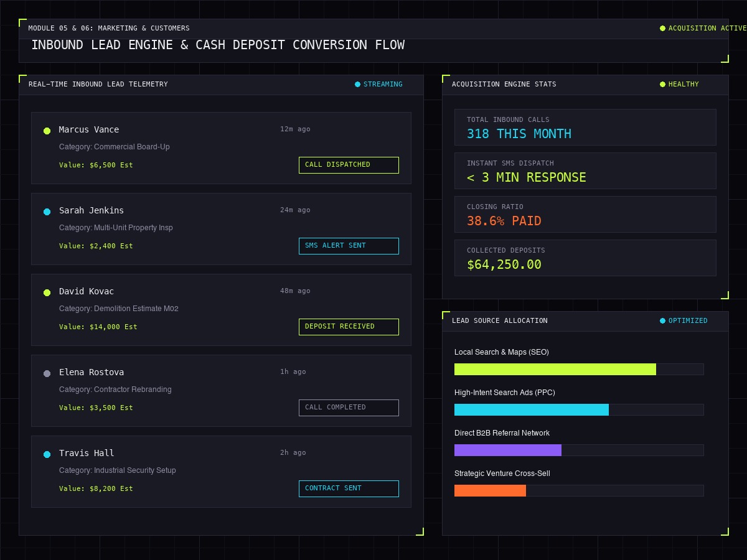Click Value: $6,500 Est text
This screenshot has height=560, width=747.
(x=96, y=165)
